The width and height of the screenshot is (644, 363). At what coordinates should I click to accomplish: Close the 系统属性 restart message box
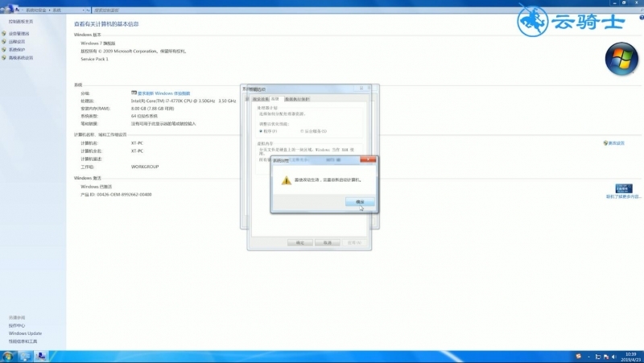tap(368, 159)
